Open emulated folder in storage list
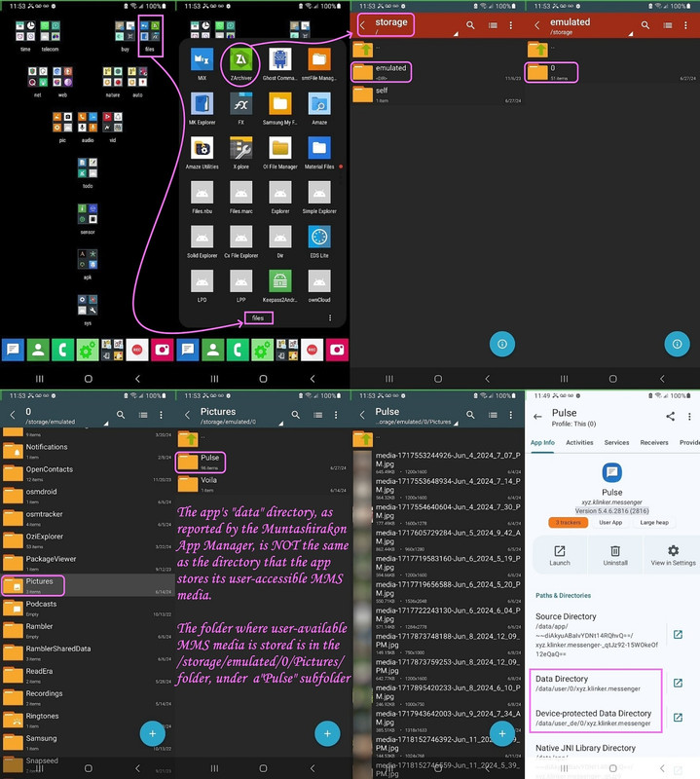Screen dimensions: 700x779 tap(437, 72)
